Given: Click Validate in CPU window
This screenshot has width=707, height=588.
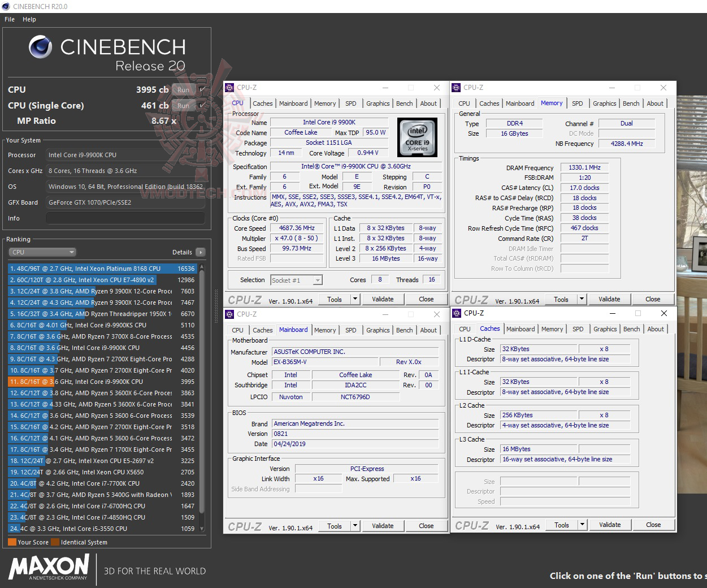Looking at the screenshot, I should point(383,299).
